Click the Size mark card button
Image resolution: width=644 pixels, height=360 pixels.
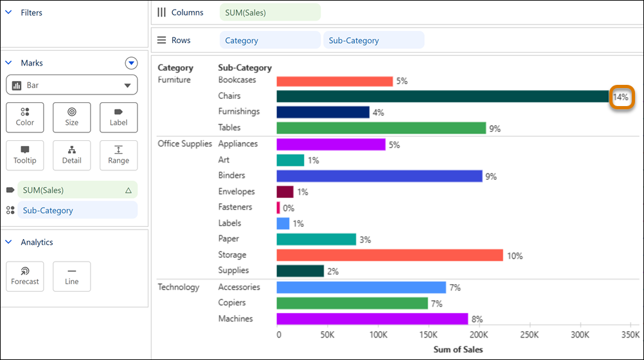pos(71,118)
